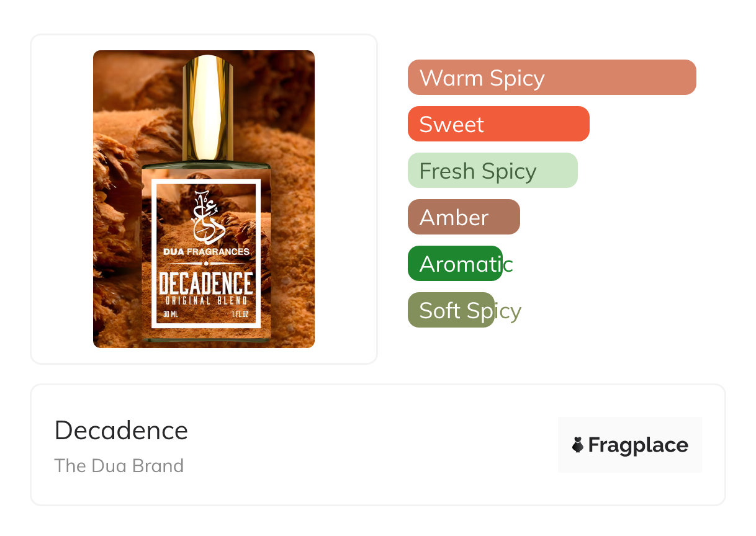Viewport: 756px width, 536px height.
Task: Click the 1 FL OZ marking on the label
Action: [x=240, y=315]
